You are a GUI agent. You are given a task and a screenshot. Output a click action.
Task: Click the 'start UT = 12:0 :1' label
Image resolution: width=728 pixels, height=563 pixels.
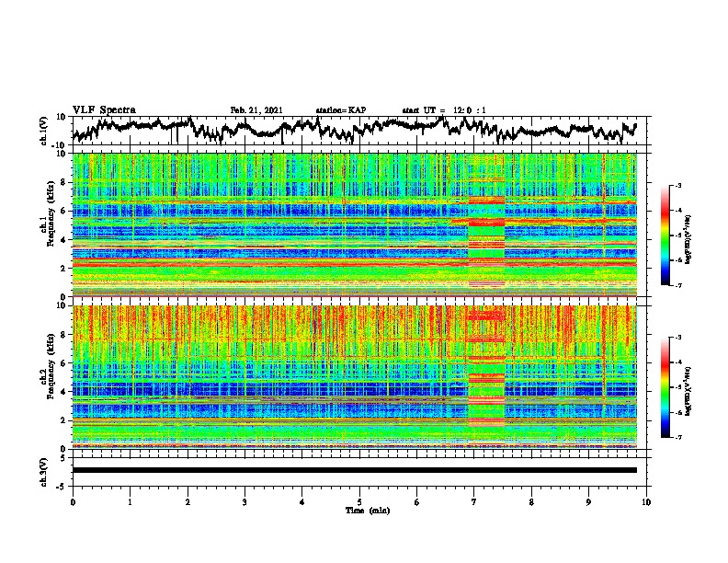[x=444, y=110]
